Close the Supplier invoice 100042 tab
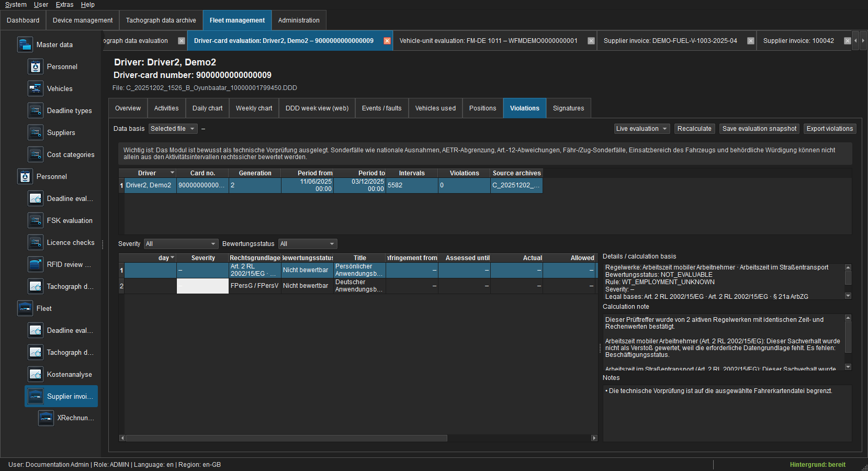Screen dimensions: 868x471 [848, 41]
